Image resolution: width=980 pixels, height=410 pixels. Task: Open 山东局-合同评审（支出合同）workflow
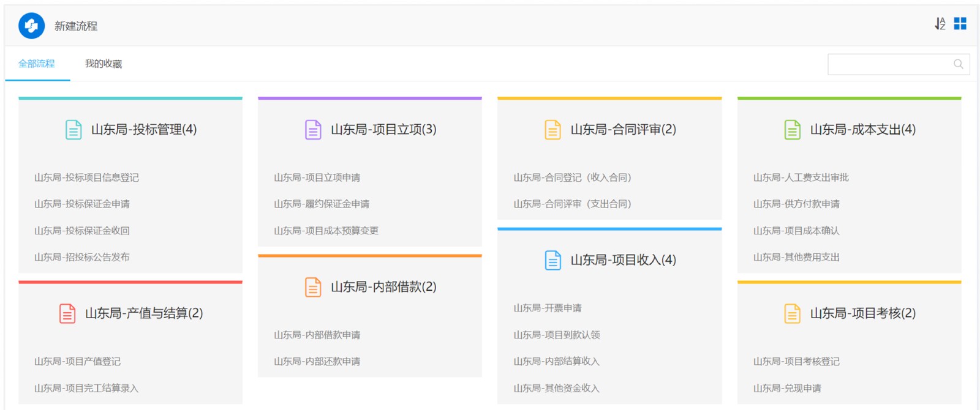click(x=572, y=204)
